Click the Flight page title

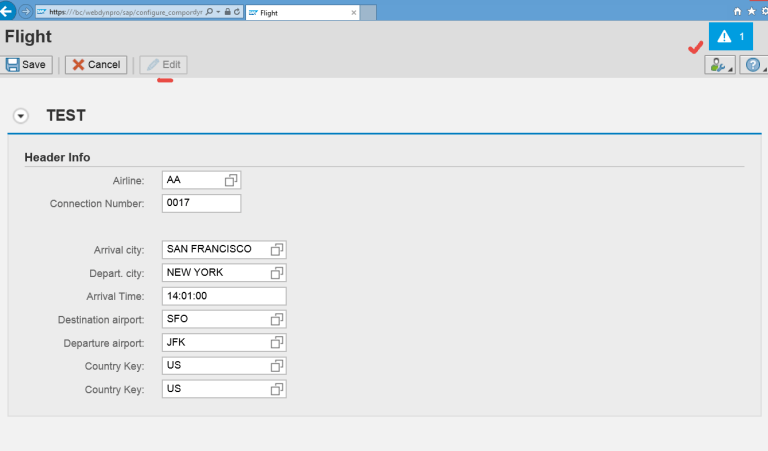pos(28,37)
